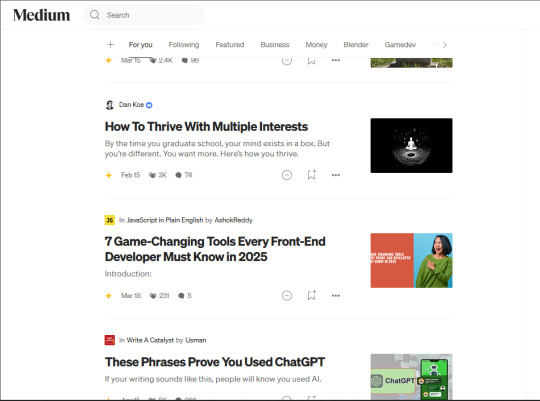Add a topic with the plus icon
This screenshot has width=540, height=401.
coord(110,44)
